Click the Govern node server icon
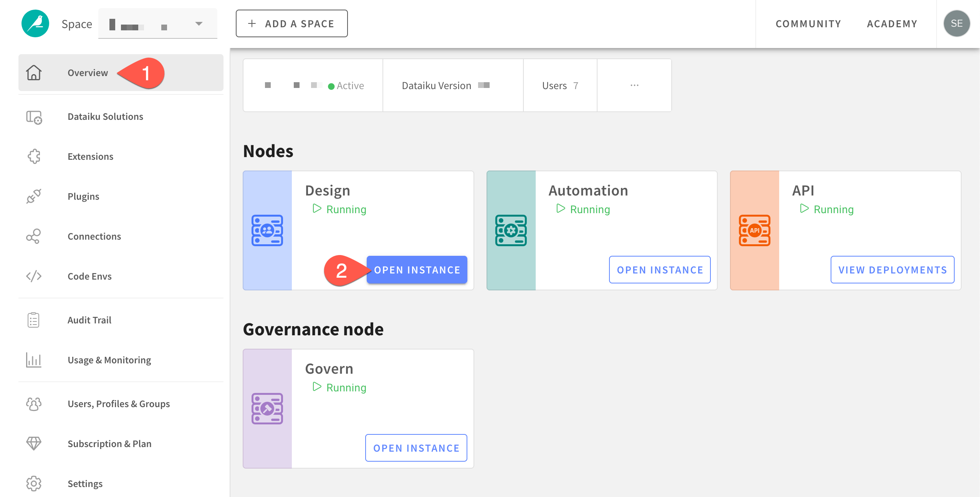The image size is (980, 497). pyautogui.click(x=267, y=409)
